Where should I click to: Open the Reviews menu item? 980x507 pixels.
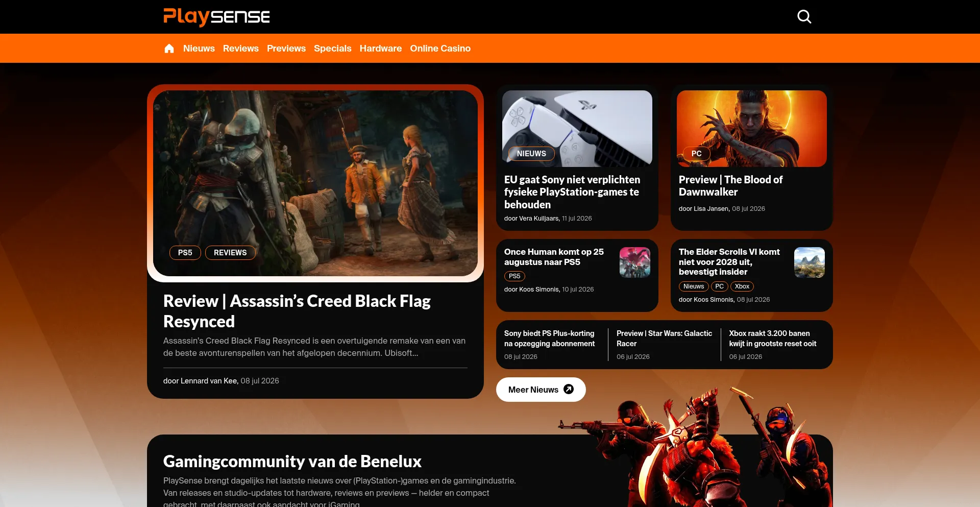tap(241, 49)
